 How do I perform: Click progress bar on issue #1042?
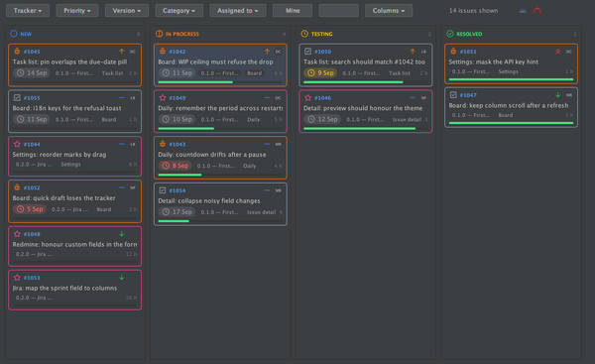[220, 82]
